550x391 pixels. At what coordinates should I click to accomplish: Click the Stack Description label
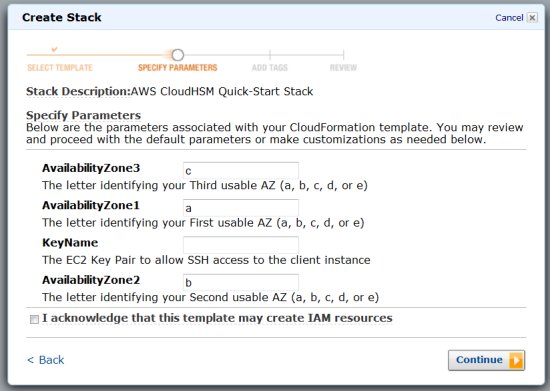coord(78,92)
